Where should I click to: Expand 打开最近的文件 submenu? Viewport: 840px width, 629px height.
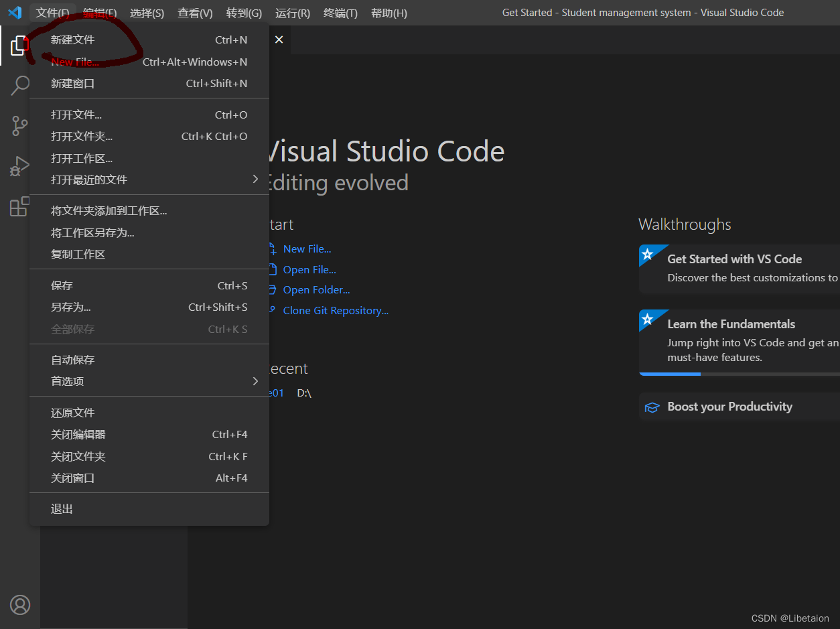point(149,180)
